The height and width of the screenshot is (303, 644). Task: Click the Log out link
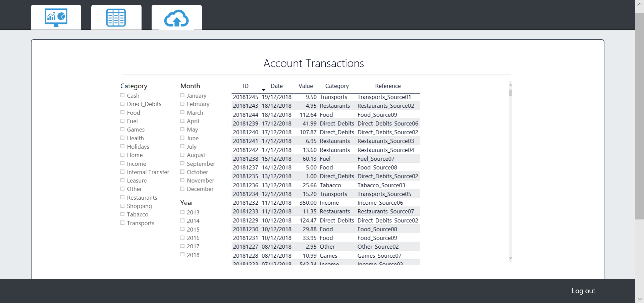coord(583,291)
